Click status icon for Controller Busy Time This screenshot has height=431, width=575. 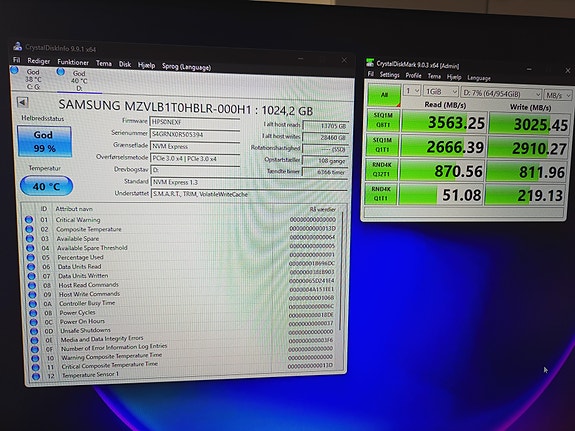[x=33, y=304]
